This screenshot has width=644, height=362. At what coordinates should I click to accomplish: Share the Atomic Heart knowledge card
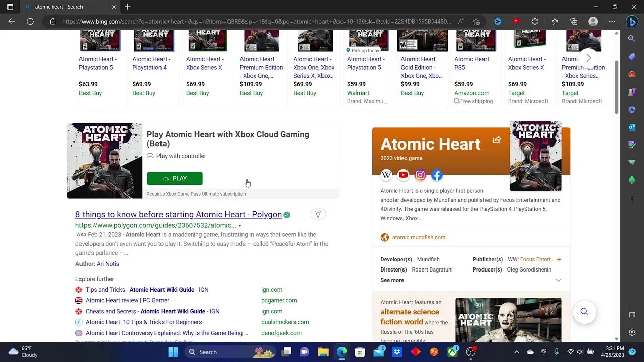(x=497, y=140)
